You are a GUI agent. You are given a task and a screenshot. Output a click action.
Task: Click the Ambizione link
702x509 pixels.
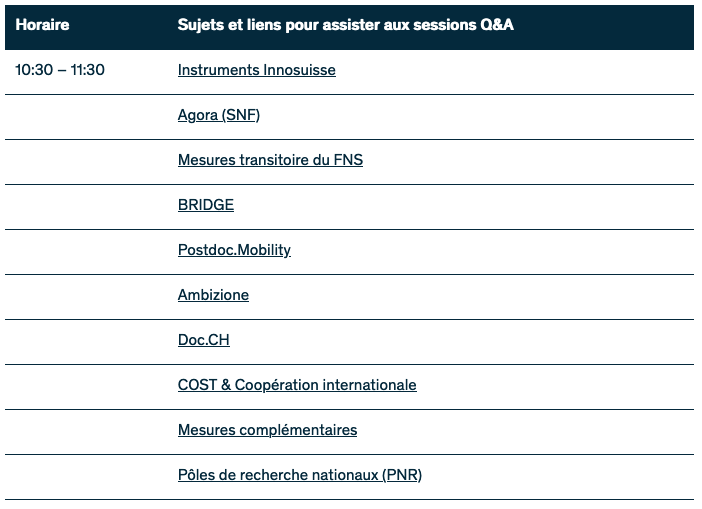tap(213, 295)
